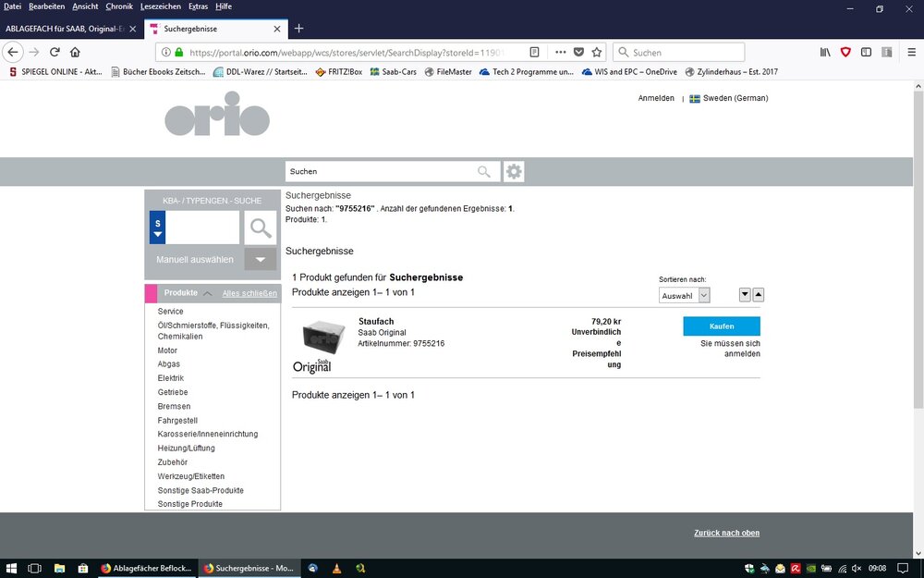924x578 pixels.
Task: Open Microsoft Store from the taskbar
Action: coord(83,569)
